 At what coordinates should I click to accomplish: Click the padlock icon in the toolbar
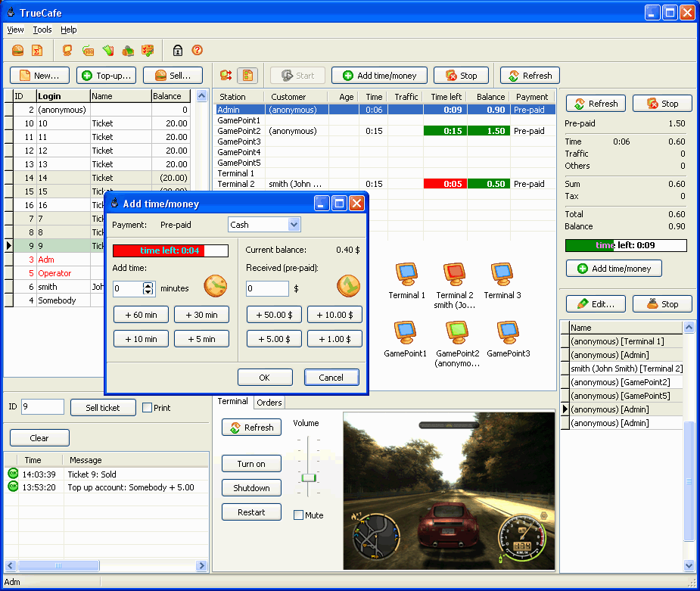178,51
